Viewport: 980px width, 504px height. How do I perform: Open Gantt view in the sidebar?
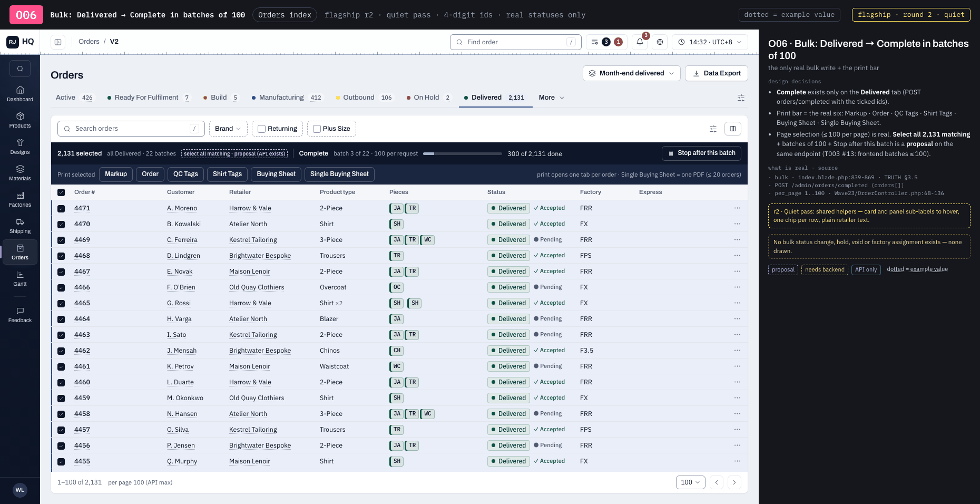point(20,278)
